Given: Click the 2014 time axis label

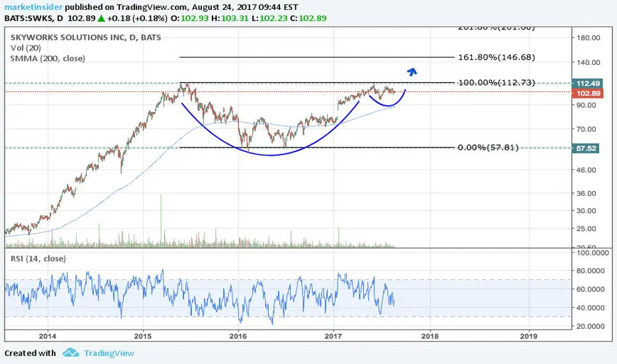Looking at the screenshot, I should tap(48, 336).
